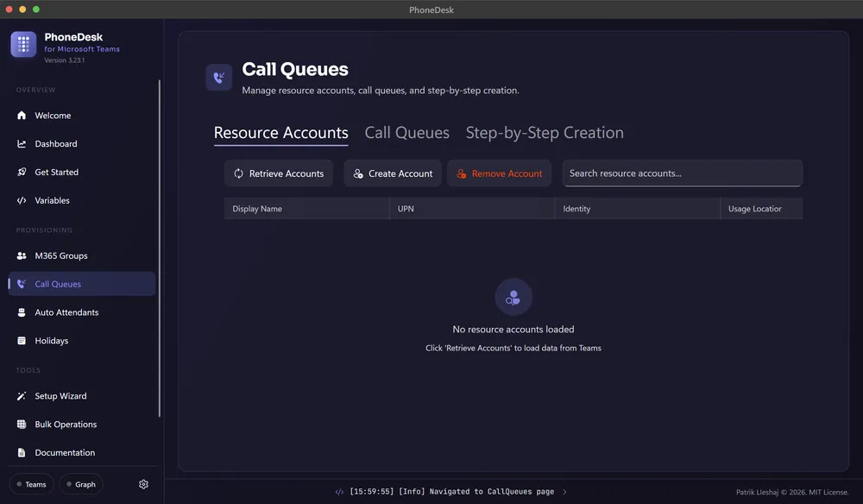Screen dimensions: 863x504
Task: Click the Create Account button
Action: tap(393, 173)
